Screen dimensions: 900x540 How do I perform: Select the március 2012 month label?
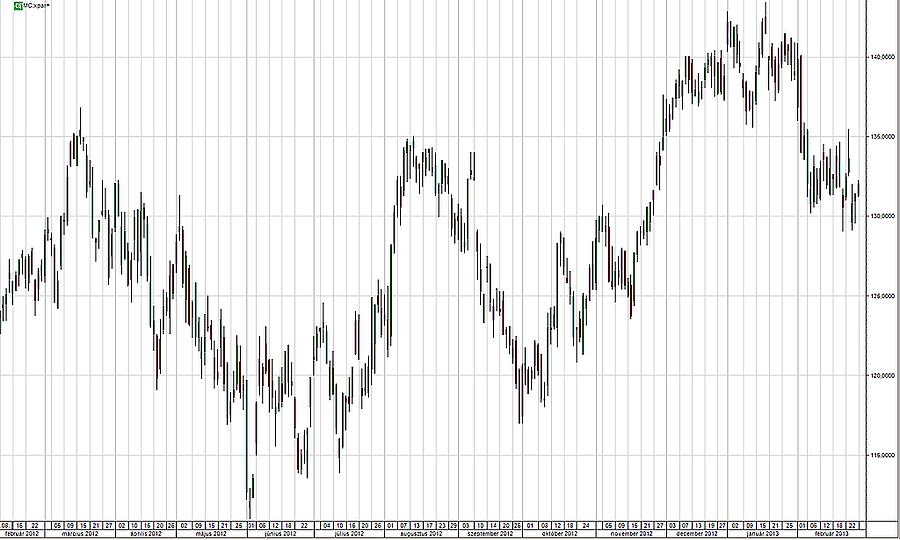pyautogui.click(x=80, y=534)
